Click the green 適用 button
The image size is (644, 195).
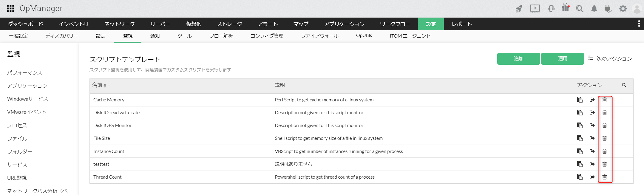coord(562,59)
